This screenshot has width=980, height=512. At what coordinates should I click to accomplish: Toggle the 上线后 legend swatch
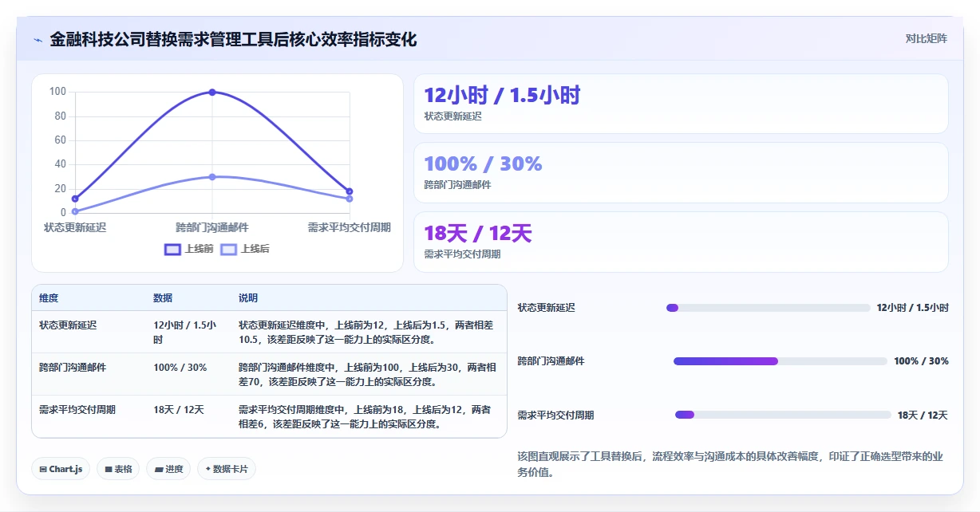coord(229,250)
